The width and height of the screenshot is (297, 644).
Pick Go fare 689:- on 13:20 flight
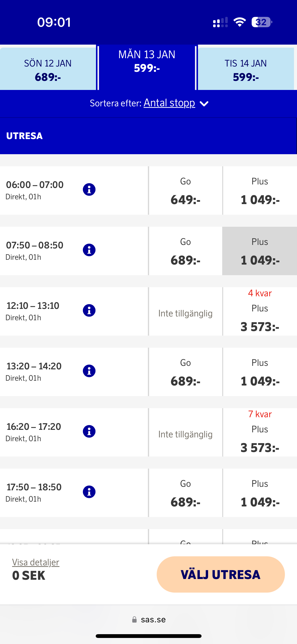tap(185, 372)
